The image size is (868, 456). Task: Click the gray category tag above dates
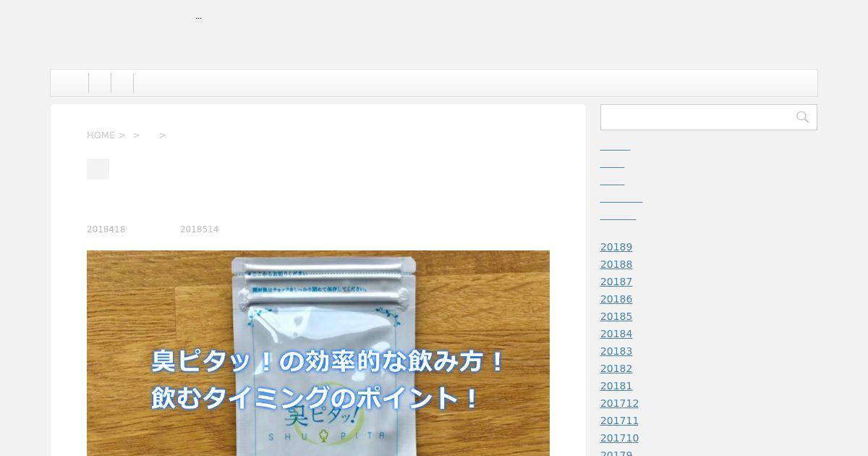[x=98, y=169]
